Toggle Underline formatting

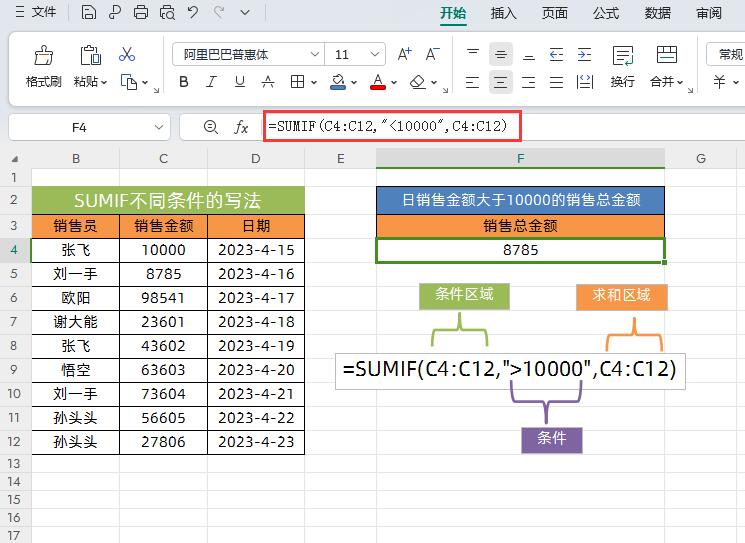(x=240, y=82)
